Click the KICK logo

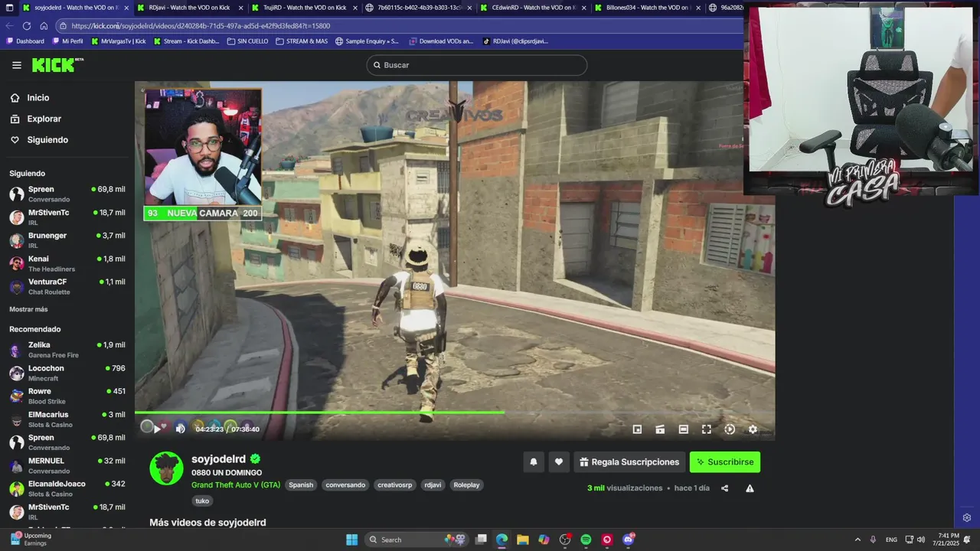tap(57, 65)
